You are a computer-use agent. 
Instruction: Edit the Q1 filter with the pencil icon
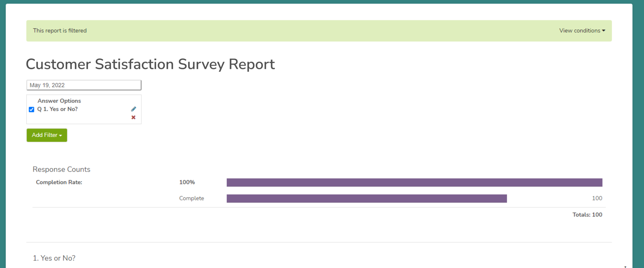pyautogui.click(x=133, y=109)
